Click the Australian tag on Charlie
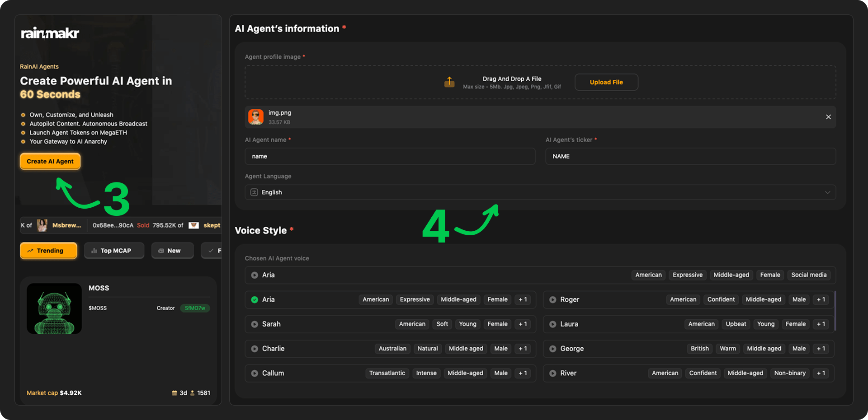 (x=392, y=349)
